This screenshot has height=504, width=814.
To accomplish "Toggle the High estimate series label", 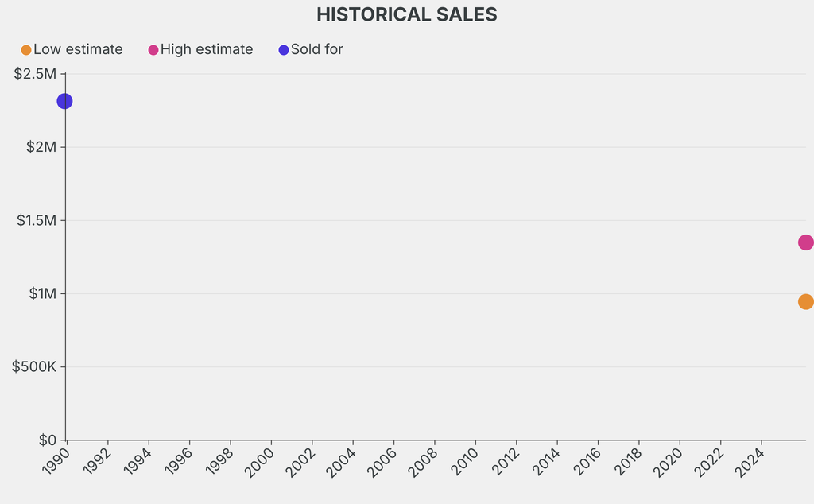I will [207, 49].
